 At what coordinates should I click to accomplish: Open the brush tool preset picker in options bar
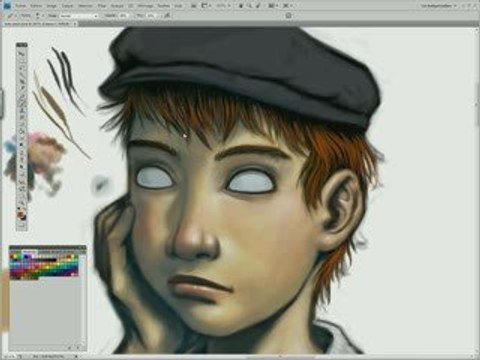click(12, 15)
